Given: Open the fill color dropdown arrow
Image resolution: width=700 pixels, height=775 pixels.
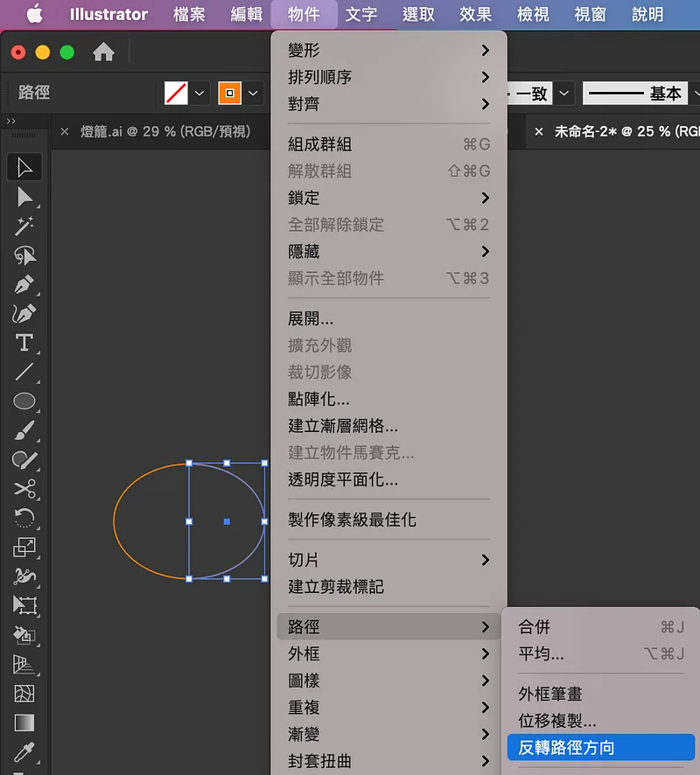Looking at the screenshot, I should click(x=199, y=93).
